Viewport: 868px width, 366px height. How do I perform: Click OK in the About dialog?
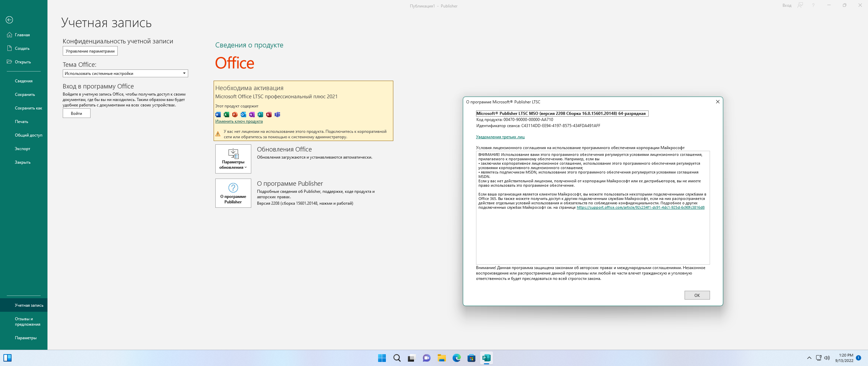[x=697, y=295]
